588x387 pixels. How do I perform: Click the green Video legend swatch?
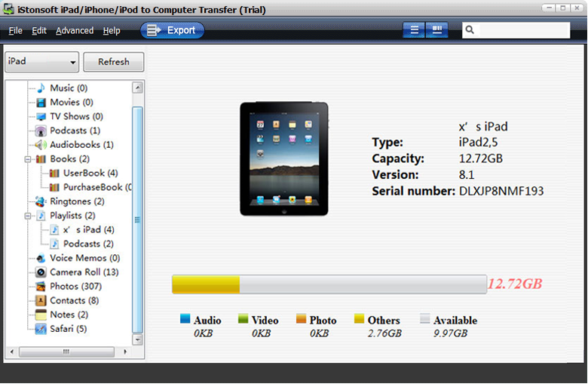pyautogui.click(x=243, y=318)
